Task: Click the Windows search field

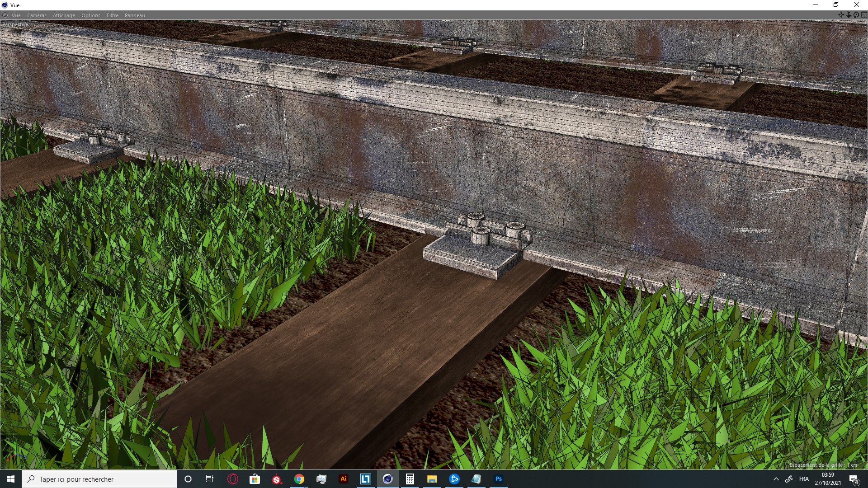Action: (99, 479)
